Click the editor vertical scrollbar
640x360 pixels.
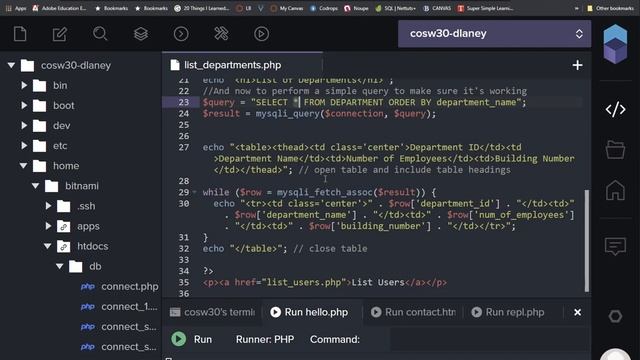(587, 241)
